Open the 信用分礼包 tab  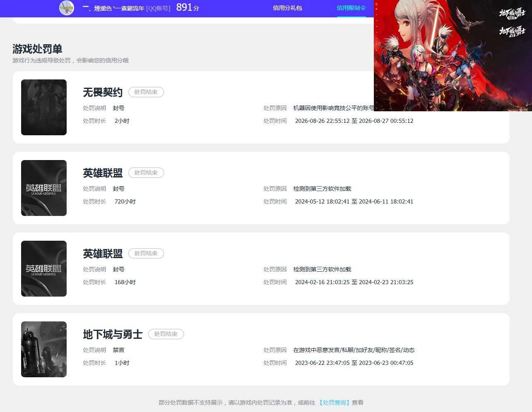[x=287, y=8]
